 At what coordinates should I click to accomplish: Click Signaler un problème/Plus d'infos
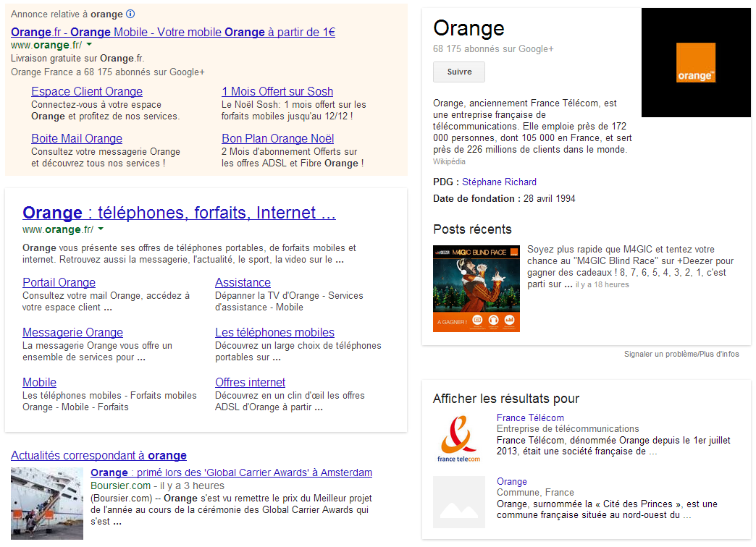[x=681, y=354]
